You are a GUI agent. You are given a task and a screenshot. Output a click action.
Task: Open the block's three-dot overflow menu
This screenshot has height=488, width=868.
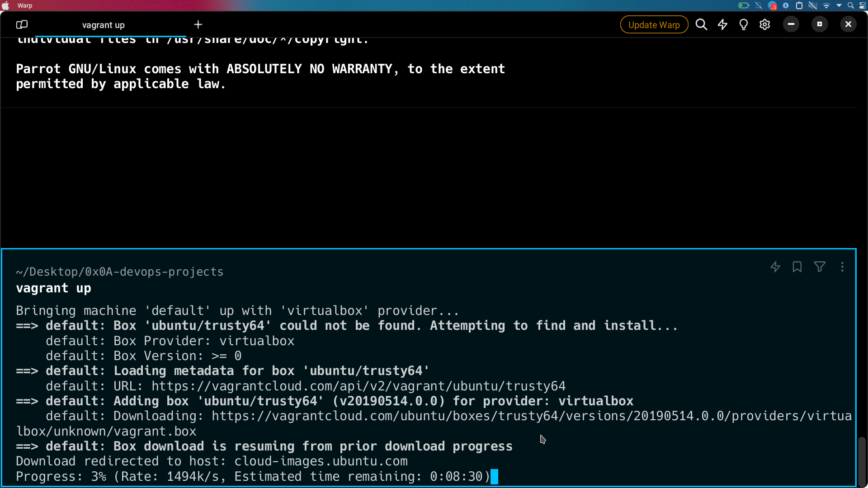click(x=842, y=267)
